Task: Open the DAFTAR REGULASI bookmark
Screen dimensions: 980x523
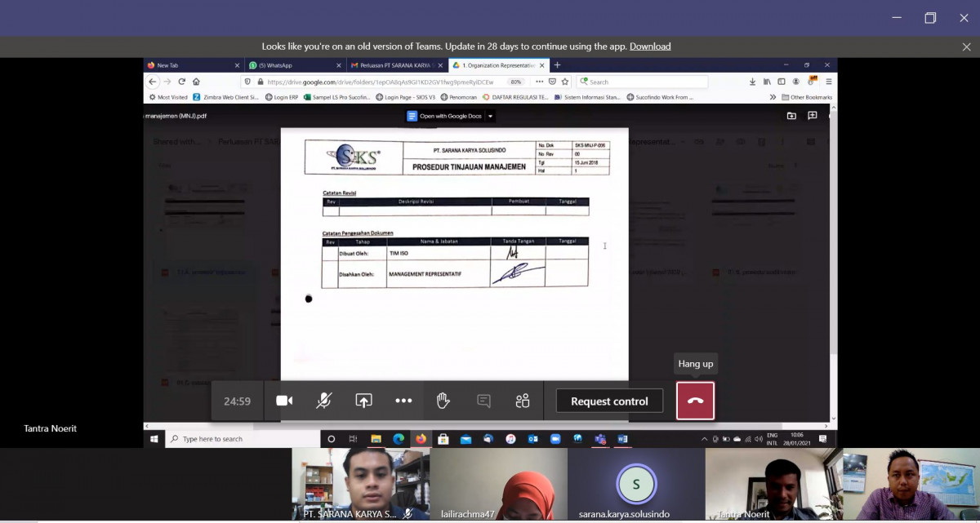Action: pyautogui.click(x=515, y=97)
